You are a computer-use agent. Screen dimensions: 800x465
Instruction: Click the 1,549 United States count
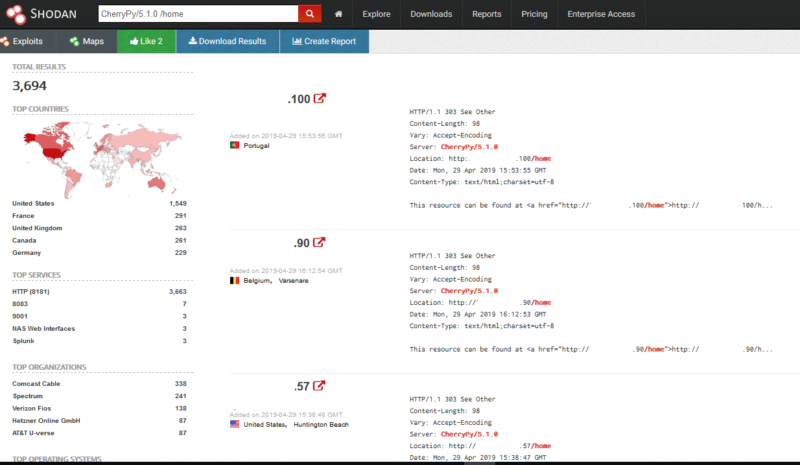(178, 203)
